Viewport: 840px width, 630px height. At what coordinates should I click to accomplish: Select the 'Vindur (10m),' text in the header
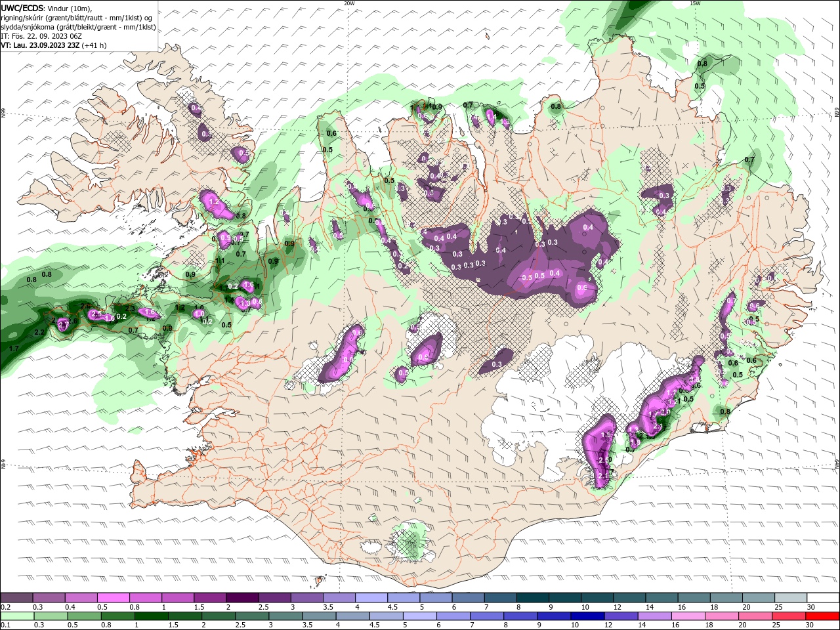coord(70,8)
